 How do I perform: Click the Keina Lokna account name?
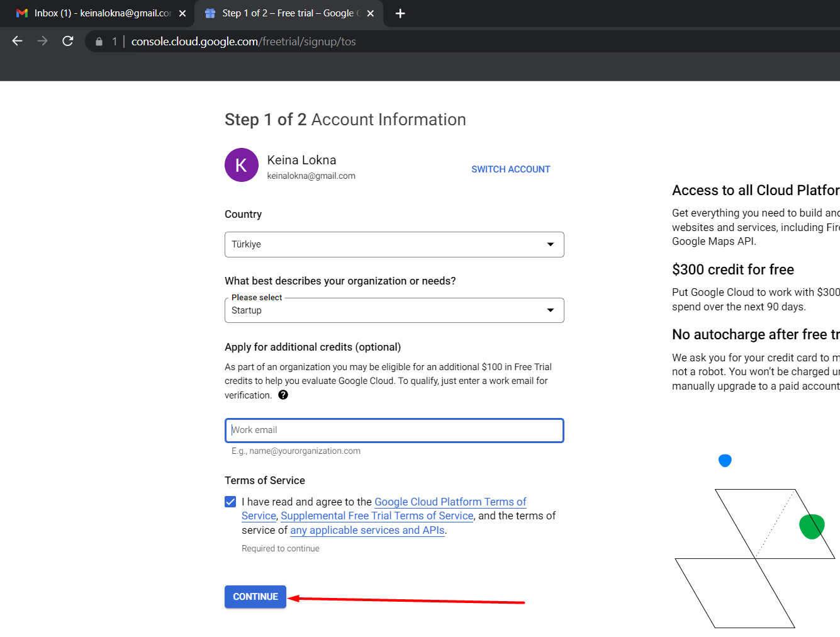point(301,160)
